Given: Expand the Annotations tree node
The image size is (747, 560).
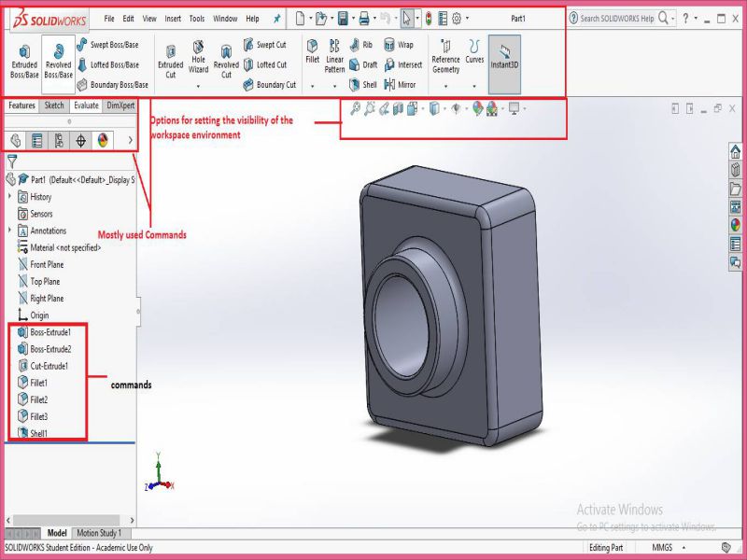Looking at the screenshot, I should [x=9, y=230].
